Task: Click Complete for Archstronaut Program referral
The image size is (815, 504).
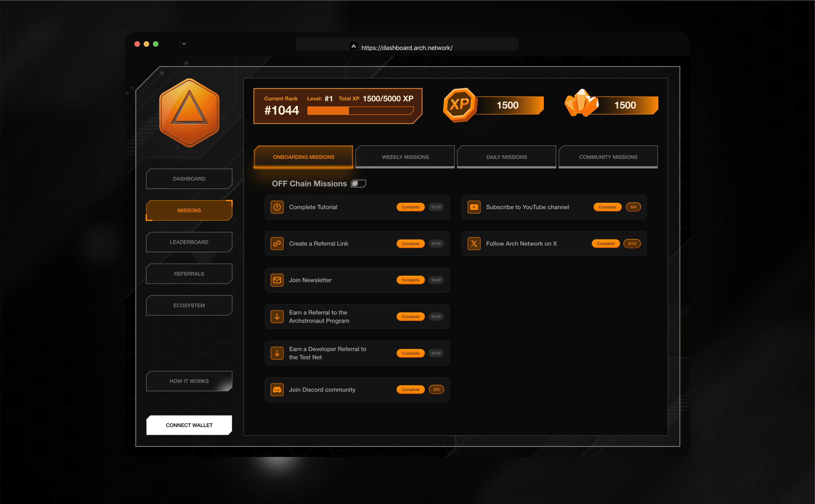Action: click(410, 317)
